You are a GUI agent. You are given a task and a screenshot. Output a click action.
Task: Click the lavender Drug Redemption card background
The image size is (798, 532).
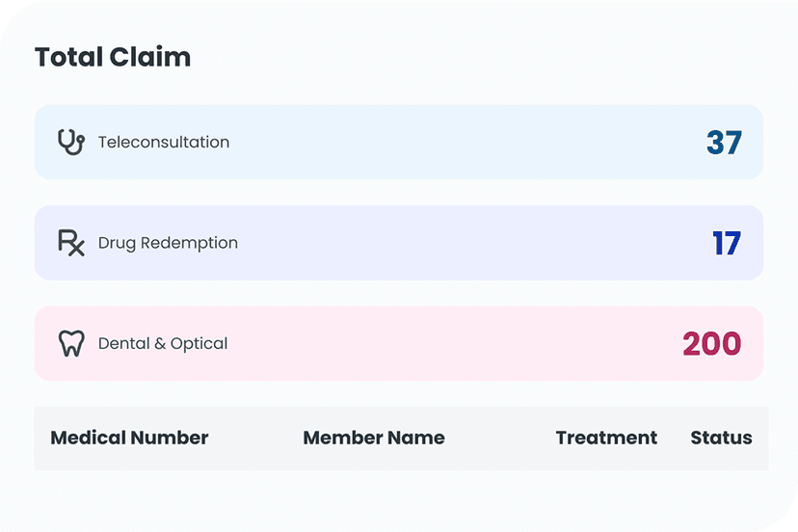click(458, 243)
